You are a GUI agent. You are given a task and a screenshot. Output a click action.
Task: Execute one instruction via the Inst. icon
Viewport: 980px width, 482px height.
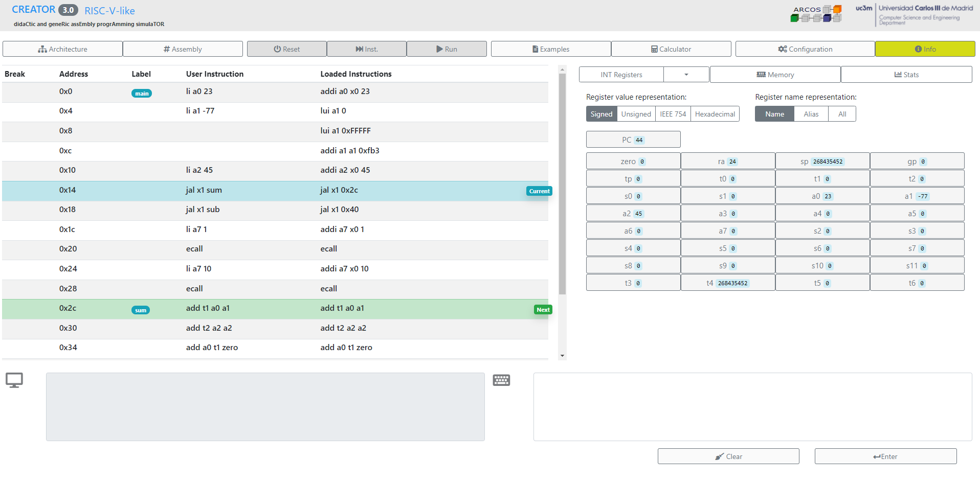366,49
